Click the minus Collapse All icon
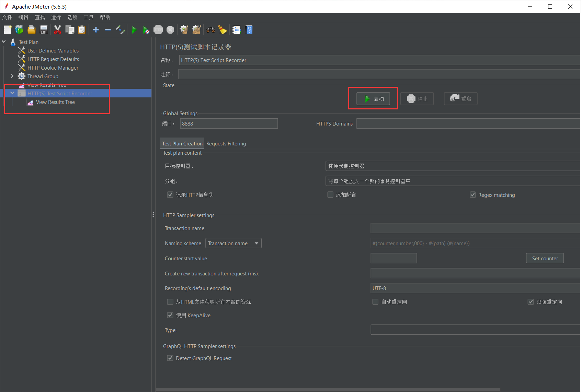This screenshot has height=392, width=581. [108, 30]
